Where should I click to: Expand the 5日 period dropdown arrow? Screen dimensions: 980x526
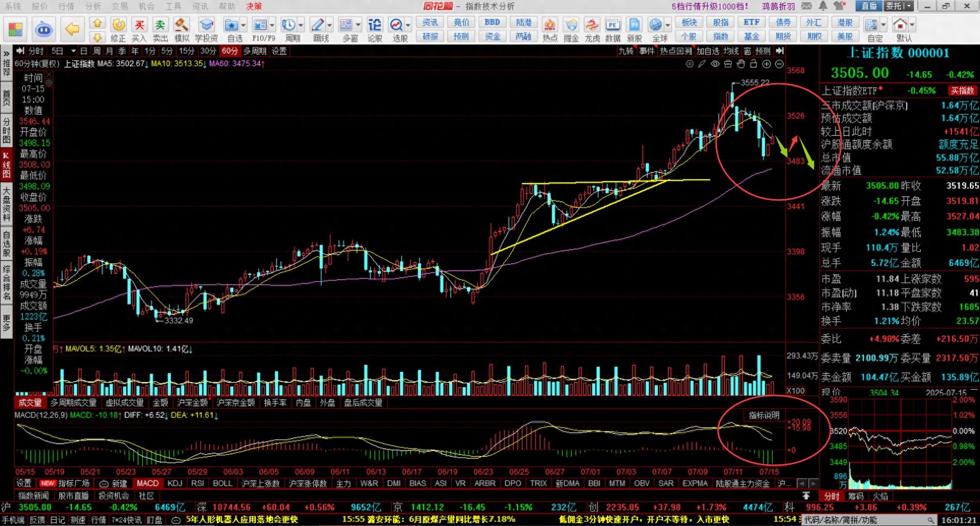(x=73, y=51)
